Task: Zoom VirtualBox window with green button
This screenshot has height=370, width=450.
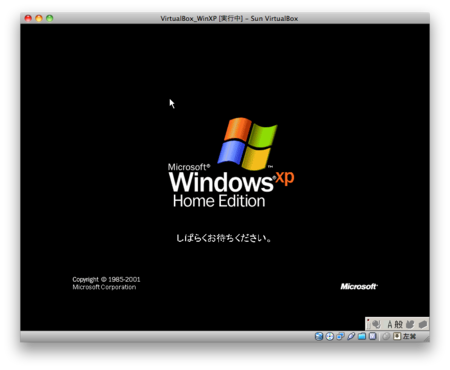Action: 50,18
